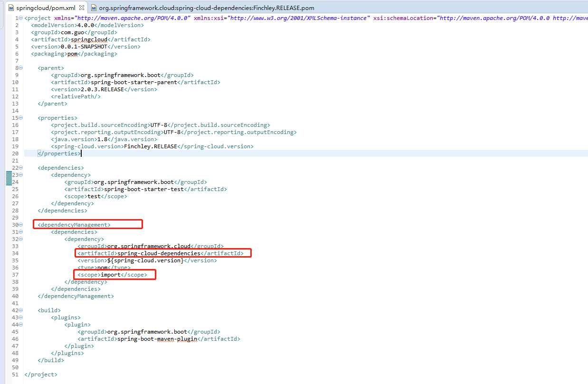Image resolution: width=588 pixels, height=384 pixels.
Task: Click the project.reporting.outputEncoding UTF-8 line
Action: click(174, 132)
